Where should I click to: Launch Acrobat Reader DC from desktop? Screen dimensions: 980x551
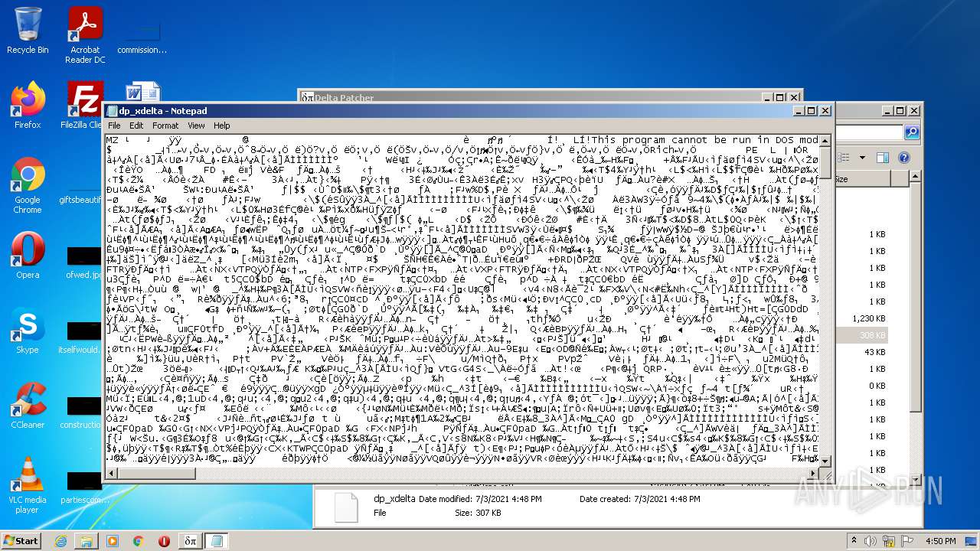coord(85,34)
